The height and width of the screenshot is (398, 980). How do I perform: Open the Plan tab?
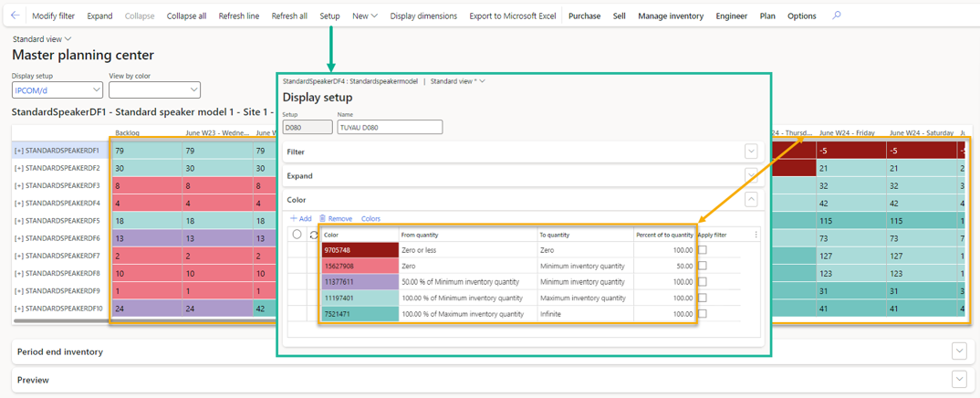pyautogui.click(x=767, y=16)
